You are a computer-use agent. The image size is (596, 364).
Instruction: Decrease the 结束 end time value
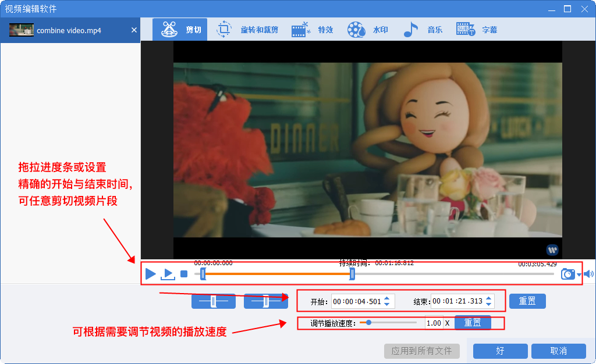489,304
